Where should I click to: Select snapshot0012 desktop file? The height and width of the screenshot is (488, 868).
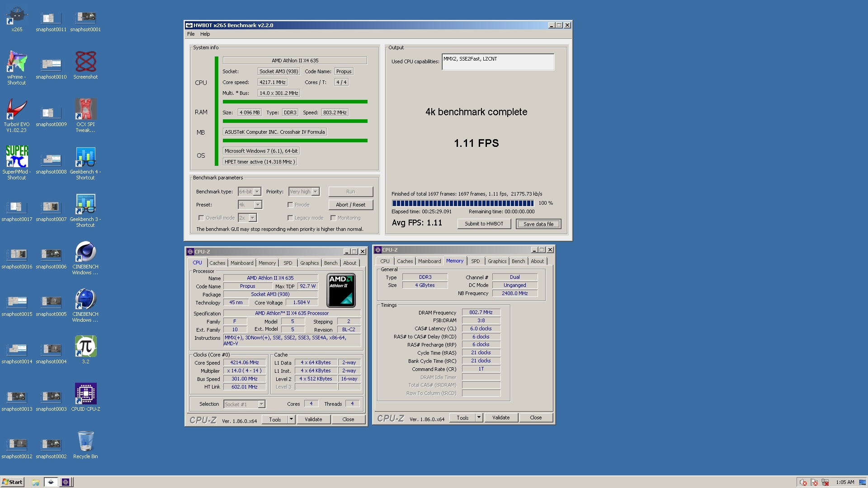click(17, 448)
